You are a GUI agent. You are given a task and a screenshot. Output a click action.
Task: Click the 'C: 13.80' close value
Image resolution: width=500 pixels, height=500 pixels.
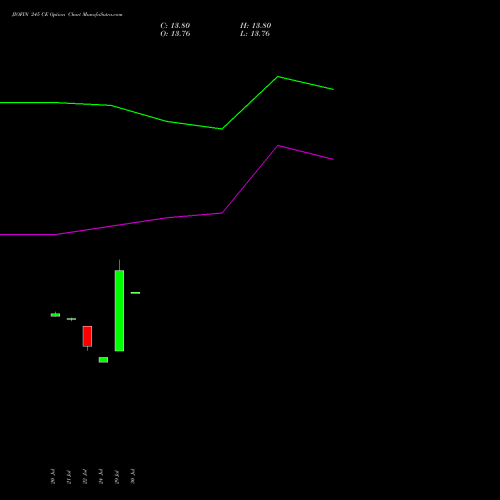175,26
